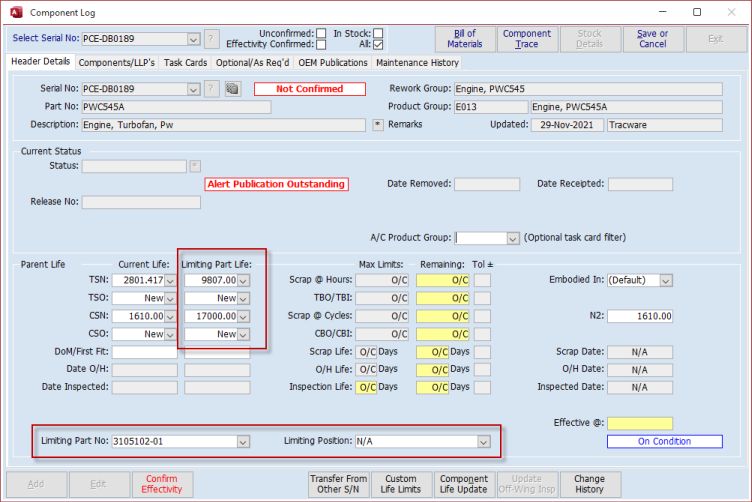This screenshot has width=752, height=502.
Task: Toggle Tol checkbox on Scrap @ Hours row
Action: click(482, 280)
